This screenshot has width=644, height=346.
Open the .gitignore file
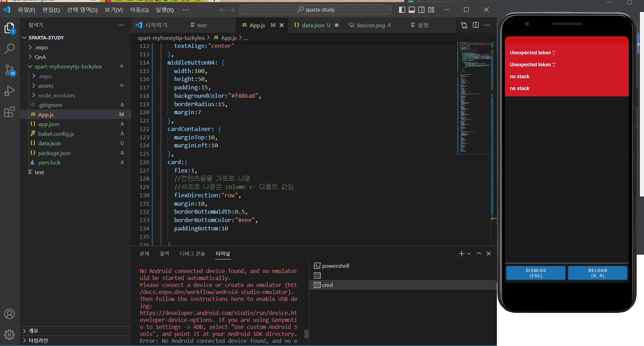click(75, 105)
